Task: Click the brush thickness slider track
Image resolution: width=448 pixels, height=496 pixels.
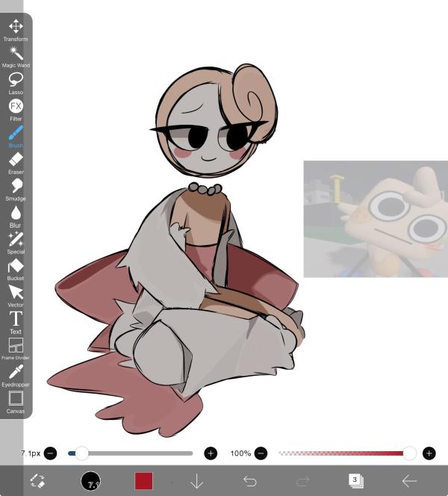Action: tap(130, 453)
